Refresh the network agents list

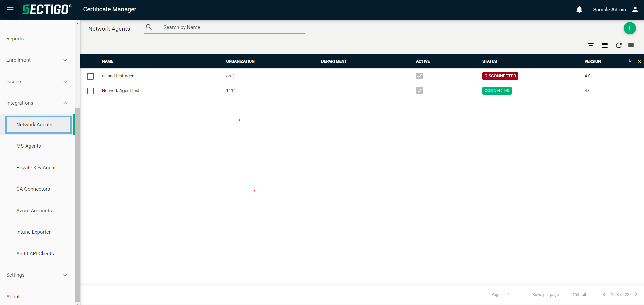click(x=619, y=45)
